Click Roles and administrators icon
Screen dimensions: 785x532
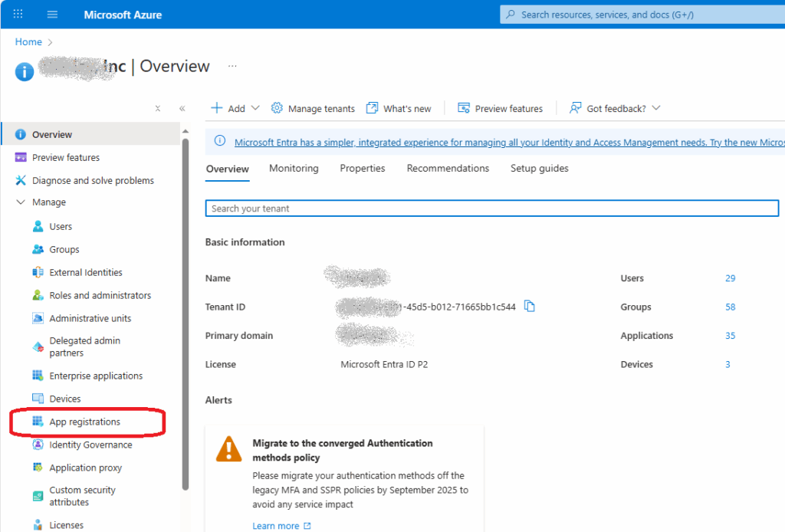38,295
